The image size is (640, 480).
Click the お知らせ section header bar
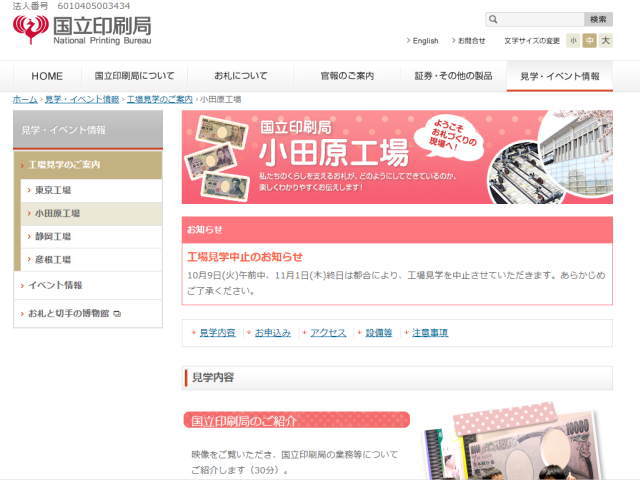[397, 230]
